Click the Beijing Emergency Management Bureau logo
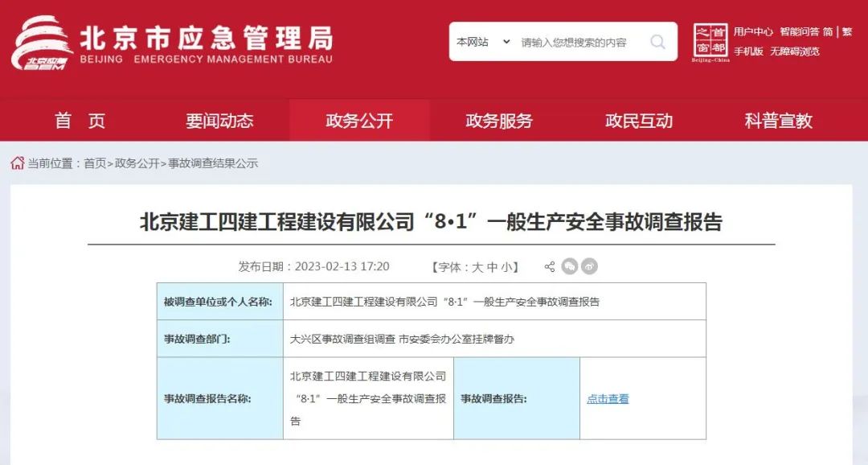The height and width of the screenshot is (465, 868). click(172, 43)
